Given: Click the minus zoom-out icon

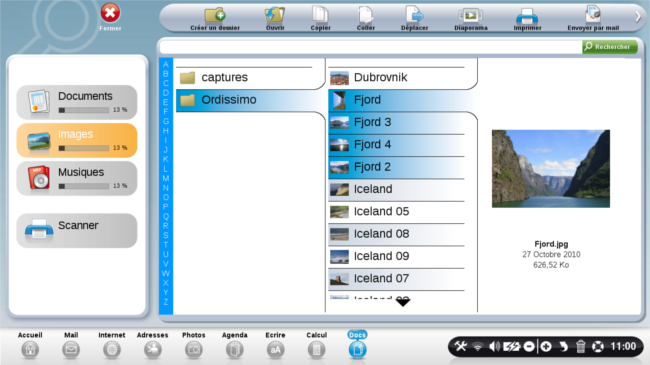Looking at the screenshot, I should [x=529, y=346].
